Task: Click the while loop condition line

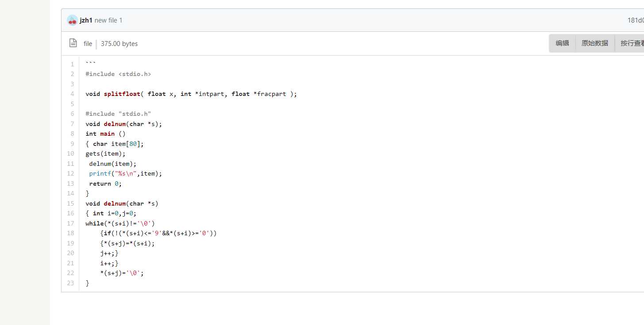Action: pyautogui.click(x=120, y=223)
